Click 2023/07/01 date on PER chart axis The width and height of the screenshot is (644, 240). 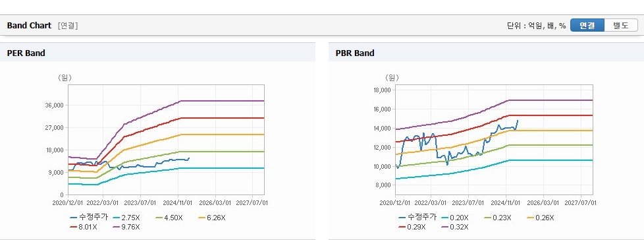click(x=140, y=203)
